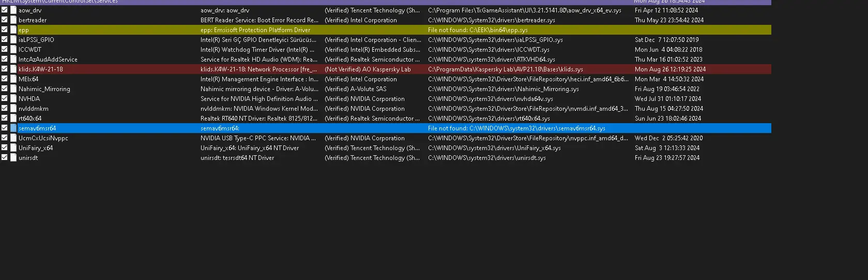
Task: Click 'unirsdt: tesrsdt64 NT Driver' description
Action: (237, 158)
